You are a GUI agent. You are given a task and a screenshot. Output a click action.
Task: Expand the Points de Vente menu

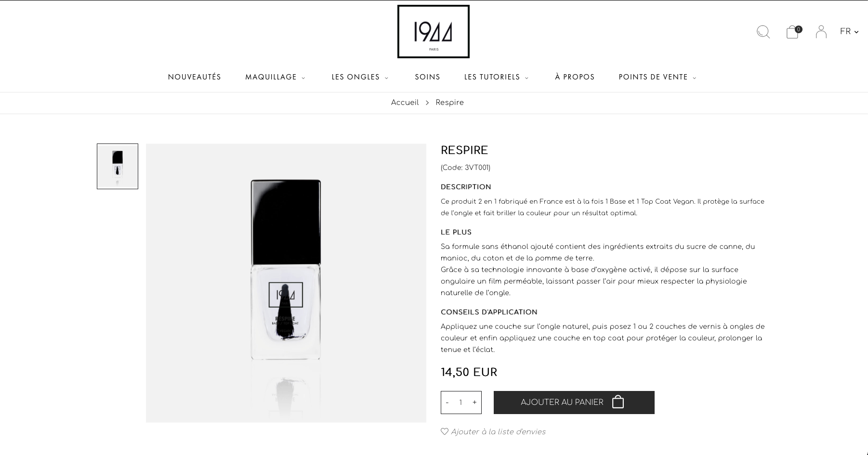(658, 77)
